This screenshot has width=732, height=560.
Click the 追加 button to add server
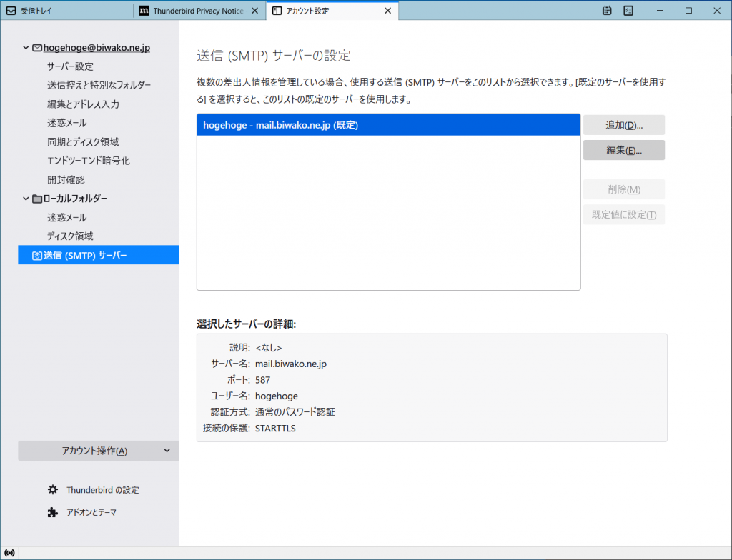click(x=624, y=125)
